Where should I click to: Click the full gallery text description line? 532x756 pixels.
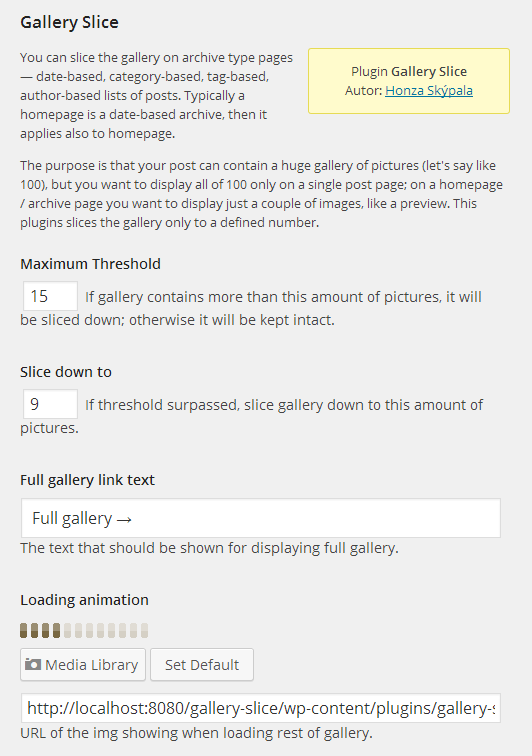[x=209, y=548]
